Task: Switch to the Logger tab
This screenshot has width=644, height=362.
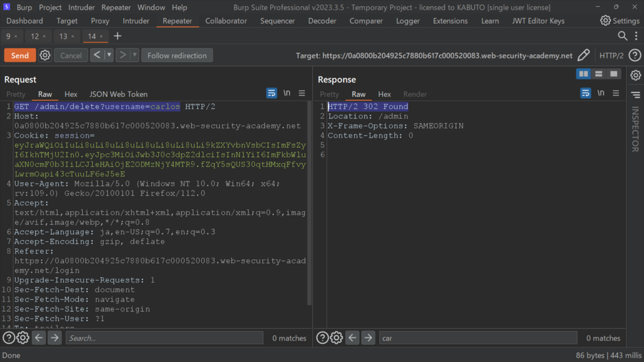Action: pyautogui.click(x=408, y=21)
